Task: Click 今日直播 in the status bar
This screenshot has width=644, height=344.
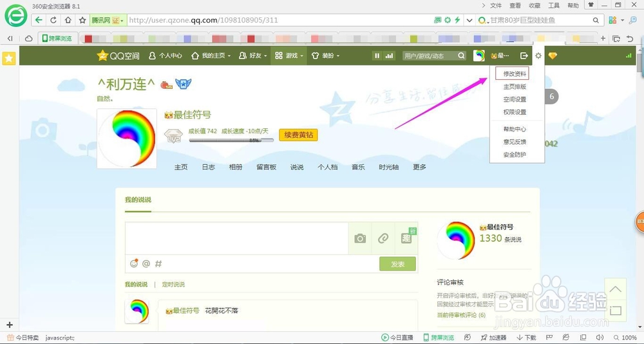Action: [397, 338]
